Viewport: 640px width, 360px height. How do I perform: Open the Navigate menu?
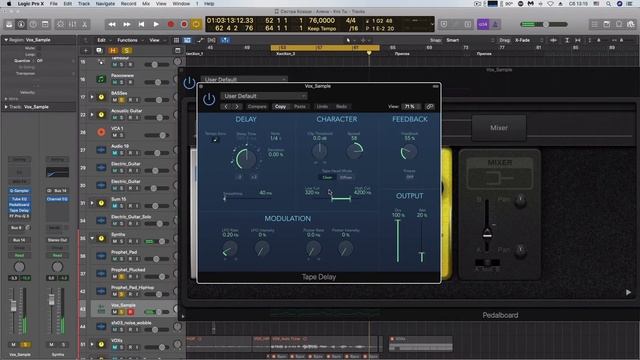tap(105, 4)
